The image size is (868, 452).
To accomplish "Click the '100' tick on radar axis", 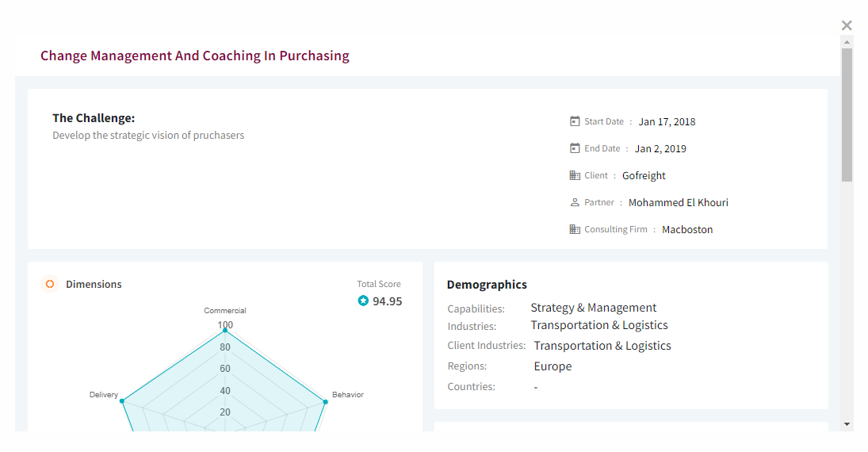I will tap(225, 325).
